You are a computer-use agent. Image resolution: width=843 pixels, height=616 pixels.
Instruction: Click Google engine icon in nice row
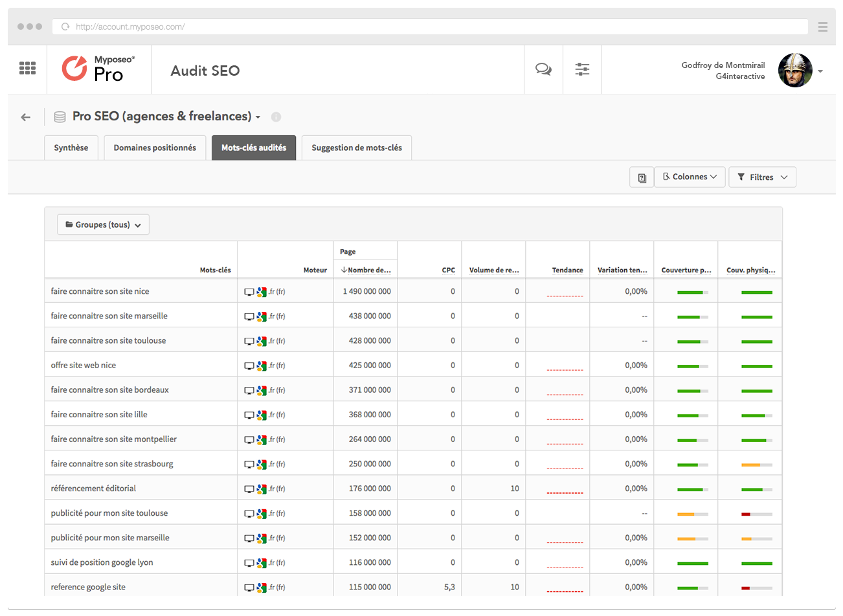click(262, 292)
